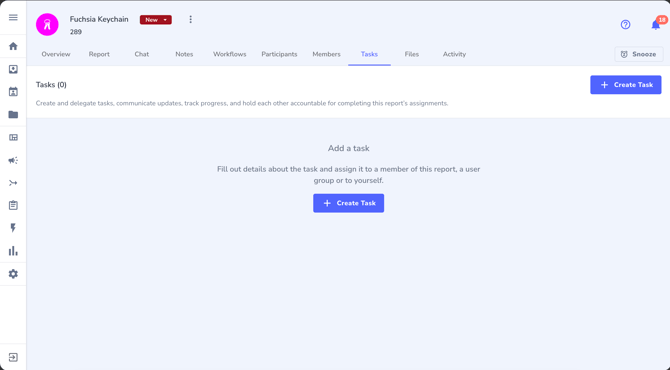The height and width of the screenshot is (370, 670).
Task: Open the merge arrows icon in the sidebar
Action: click(13, 183)
